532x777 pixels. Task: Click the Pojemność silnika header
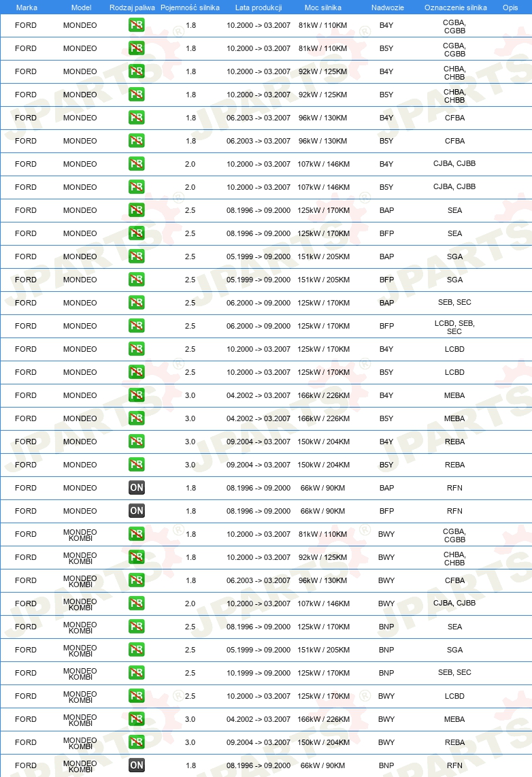point(190,7)
